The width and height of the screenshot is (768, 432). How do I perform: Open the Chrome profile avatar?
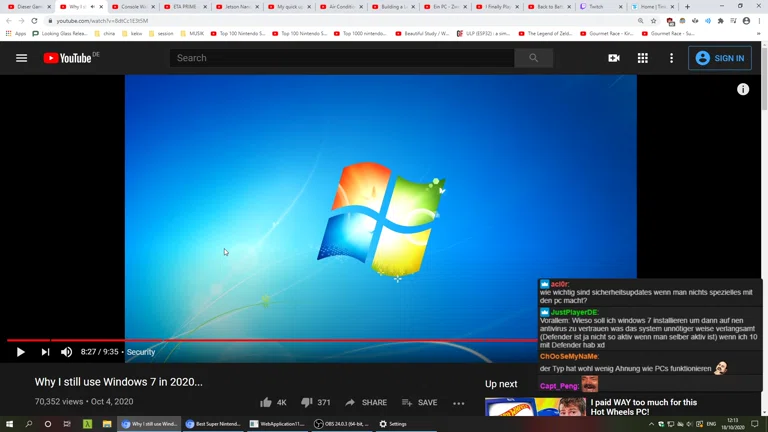(746, 21)
